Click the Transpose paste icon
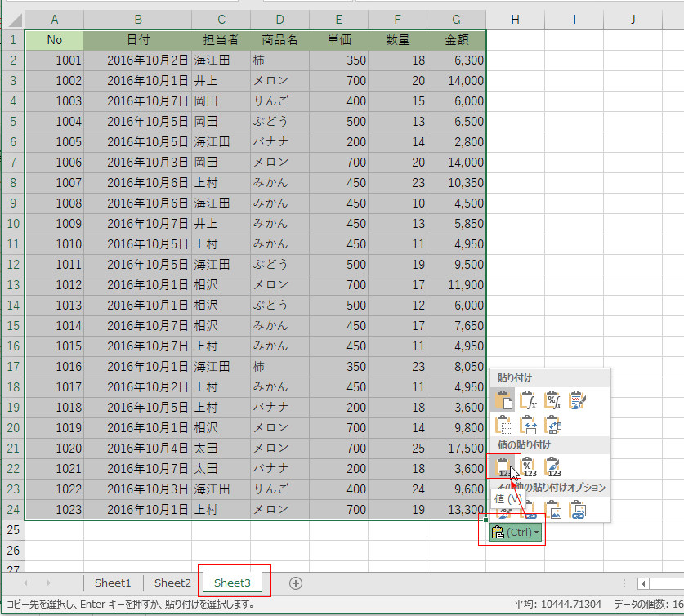The height and width of the screenshot is (616, 684). click(x=553, y=425)
